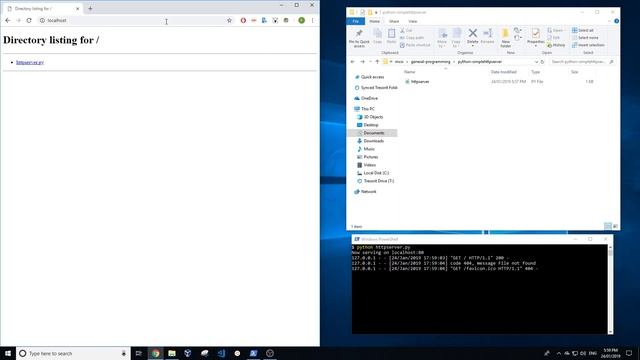Select Quick access in Explorer sidebar
The image size is (640, 360).
click(372, 77)
